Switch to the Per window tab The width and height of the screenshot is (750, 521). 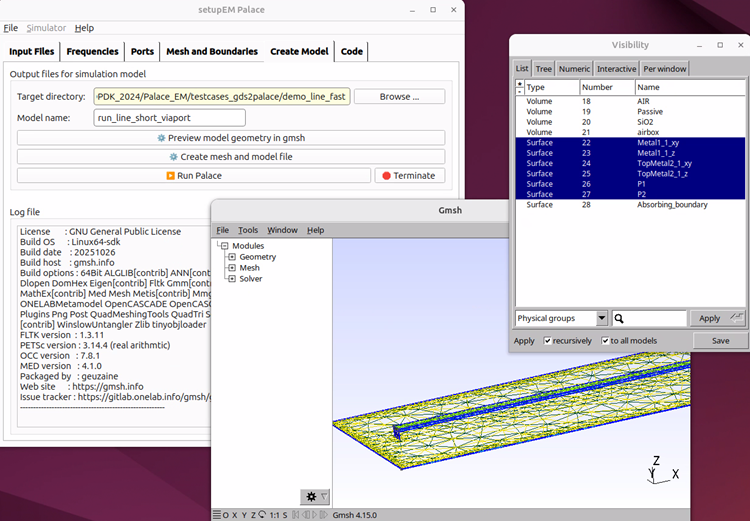click(664, 69)
